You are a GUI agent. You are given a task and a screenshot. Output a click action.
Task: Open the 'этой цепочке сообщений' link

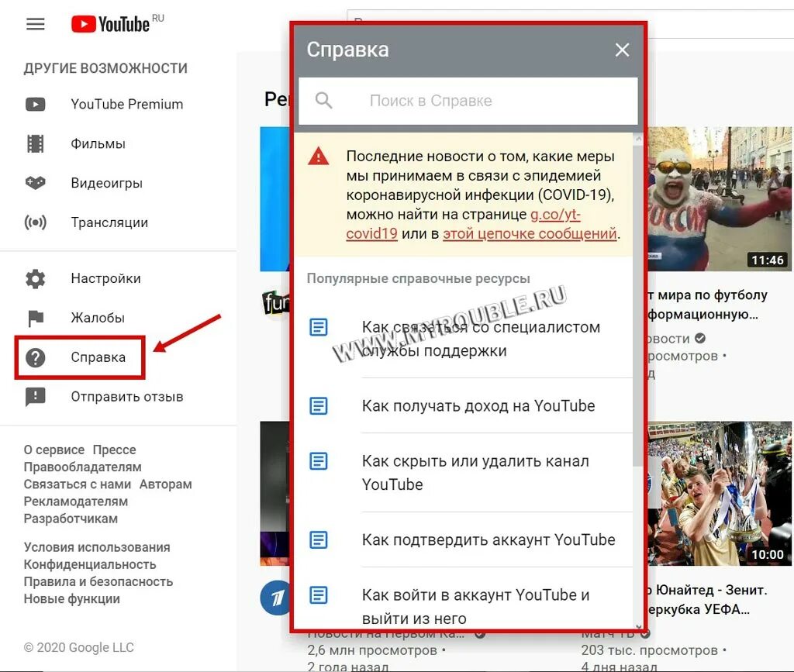click(x=530, y=234)
